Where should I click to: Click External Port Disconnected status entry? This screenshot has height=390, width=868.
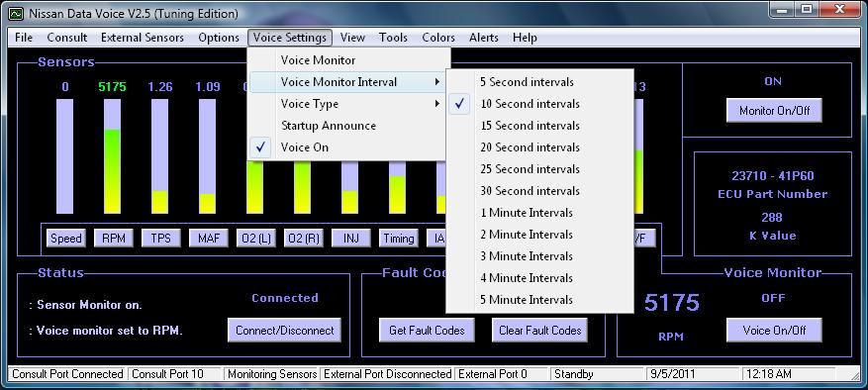coord(388,374)
